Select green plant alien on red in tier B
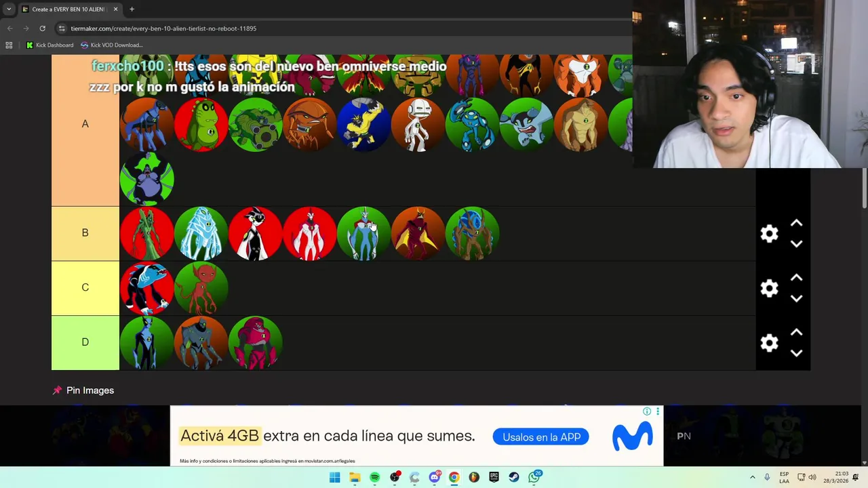This screenshot has width=868, height=488. coord(147,233)
